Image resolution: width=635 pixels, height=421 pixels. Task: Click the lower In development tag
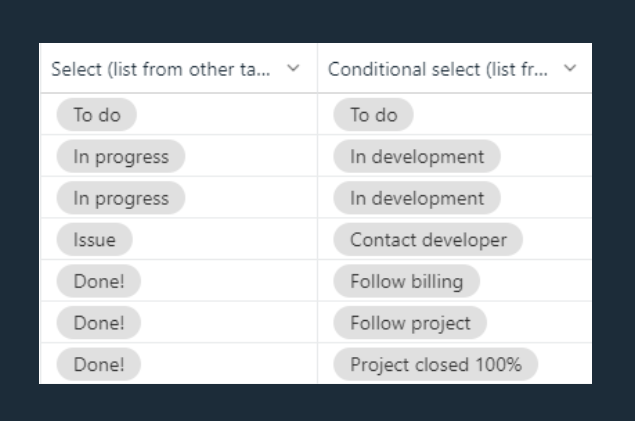[x=417, y=198]
